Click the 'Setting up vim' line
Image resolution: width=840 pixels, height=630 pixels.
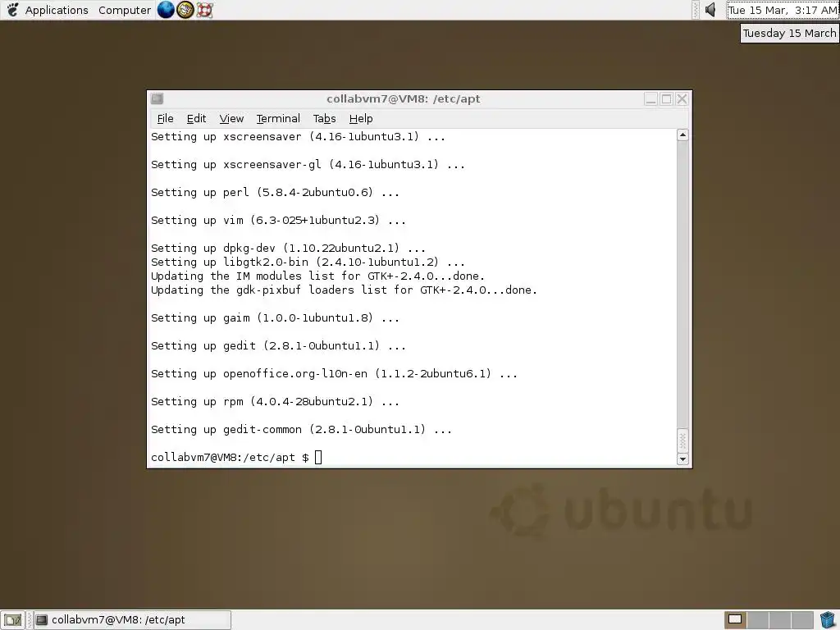pyautogui.click(x=278, y=220)
